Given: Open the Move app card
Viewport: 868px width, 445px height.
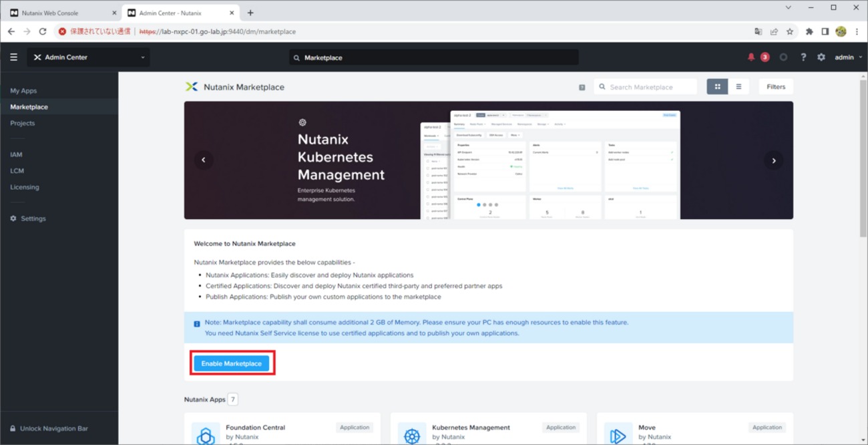Looking at the screenshot, I should [x=695, y=429].
